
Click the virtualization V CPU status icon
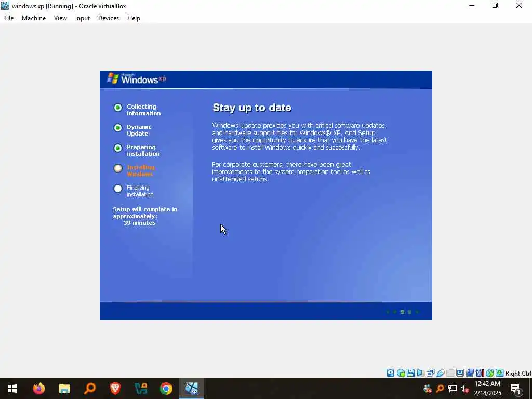pyautogui.click(x=480, y=373)
